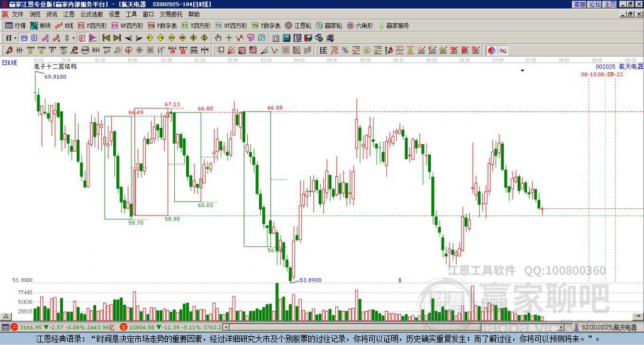Select the circled 金 golden ratio tool
Screen dimensions: 644x345
(367, 50)
